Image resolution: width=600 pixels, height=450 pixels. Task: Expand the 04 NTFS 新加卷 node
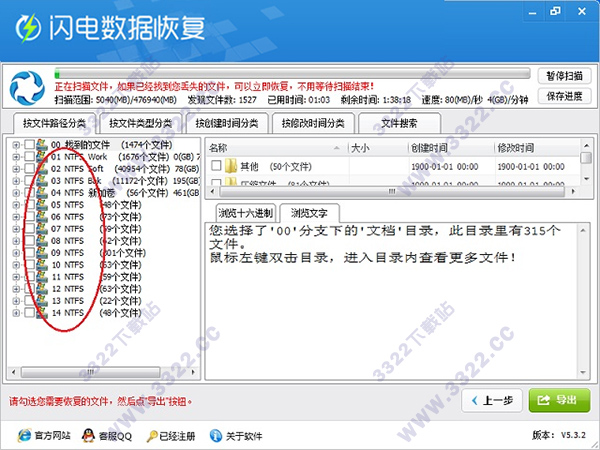click(x=16, y=193)
